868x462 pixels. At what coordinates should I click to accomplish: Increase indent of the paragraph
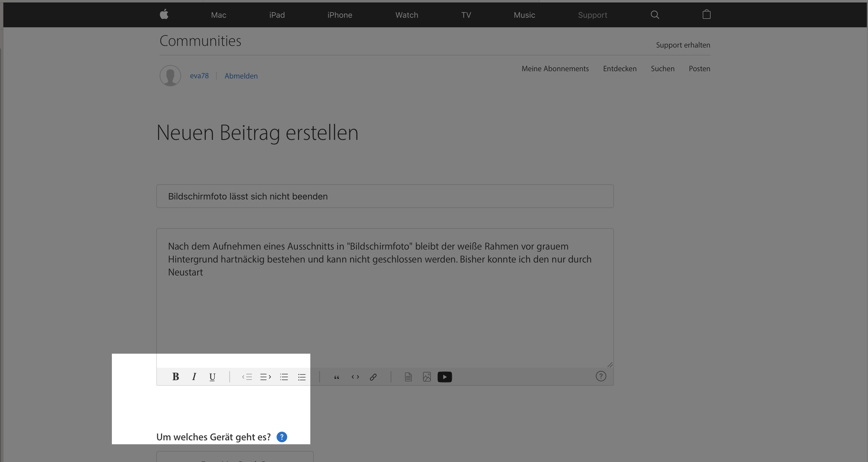266,377
